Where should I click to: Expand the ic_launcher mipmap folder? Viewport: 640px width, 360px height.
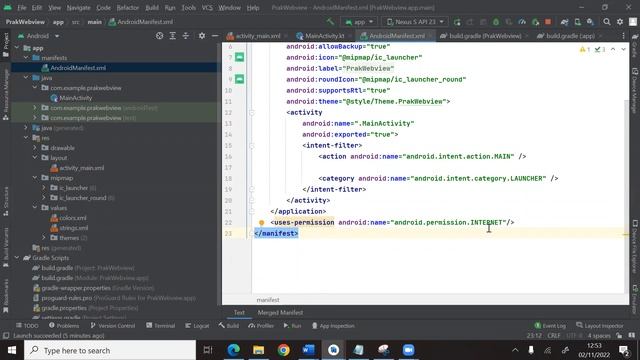point(44,188)
